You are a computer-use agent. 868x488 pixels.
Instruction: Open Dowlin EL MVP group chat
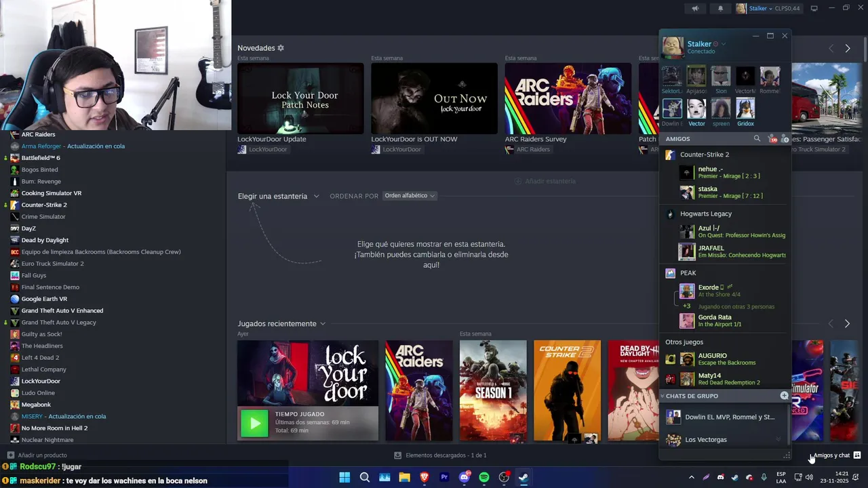click(x=725, y=418)
